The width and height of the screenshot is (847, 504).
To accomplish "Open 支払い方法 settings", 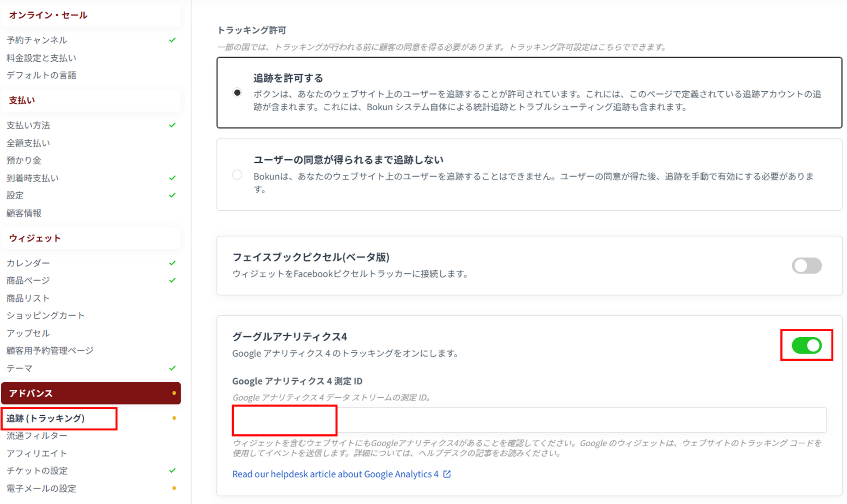I will 28,125.
